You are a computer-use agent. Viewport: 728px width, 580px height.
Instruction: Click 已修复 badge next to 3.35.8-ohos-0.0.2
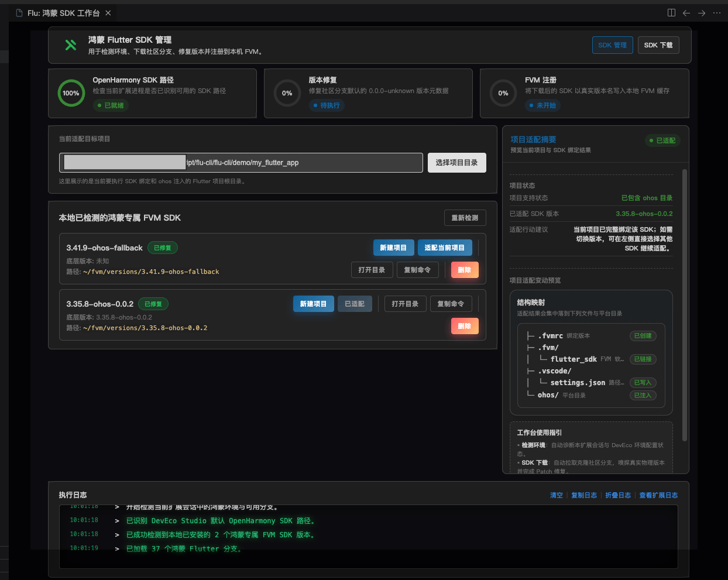point(153,304)
